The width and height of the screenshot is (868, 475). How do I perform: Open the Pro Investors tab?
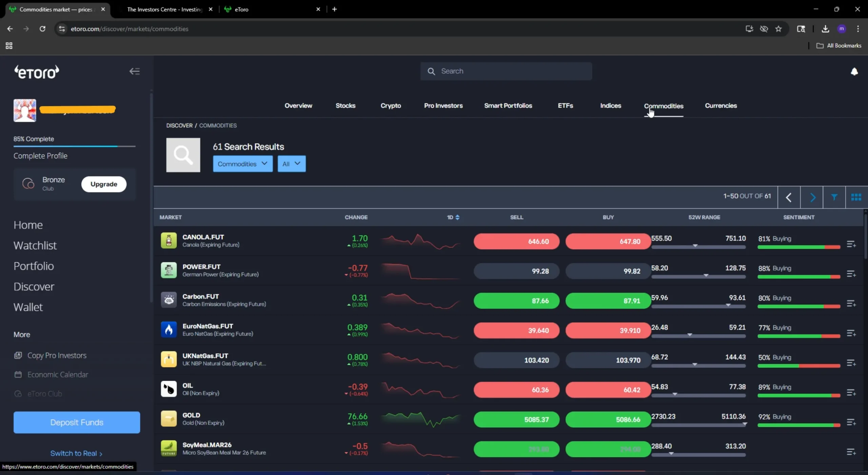pyautogui.click(x=443, y=106)
